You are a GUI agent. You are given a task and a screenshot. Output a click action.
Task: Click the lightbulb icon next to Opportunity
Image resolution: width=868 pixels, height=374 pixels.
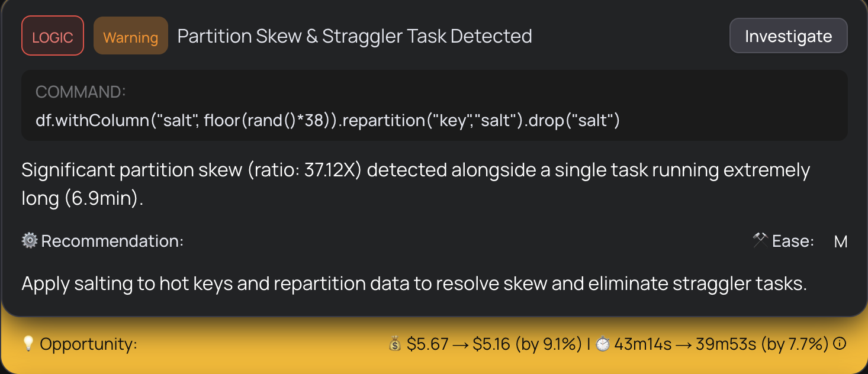click(x=28, y=343)
